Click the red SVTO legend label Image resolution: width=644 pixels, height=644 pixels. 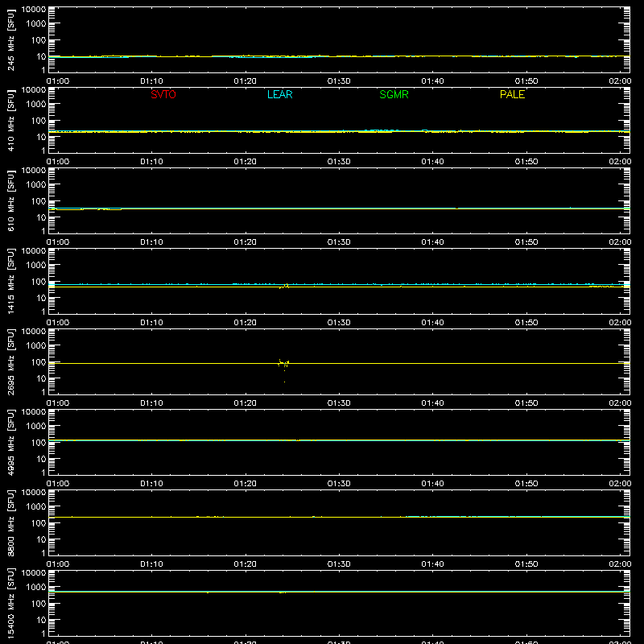pos(163,94)
